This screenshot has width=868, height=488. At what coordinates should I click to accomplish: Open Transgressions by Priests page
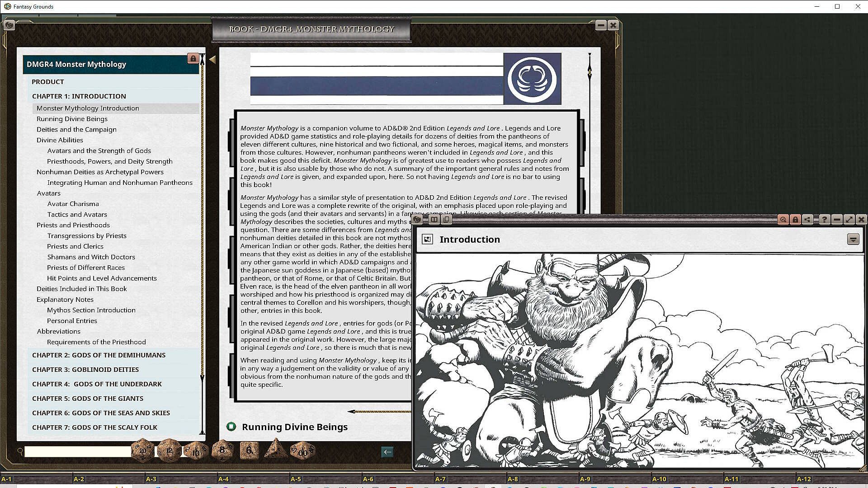pos(87,236)
